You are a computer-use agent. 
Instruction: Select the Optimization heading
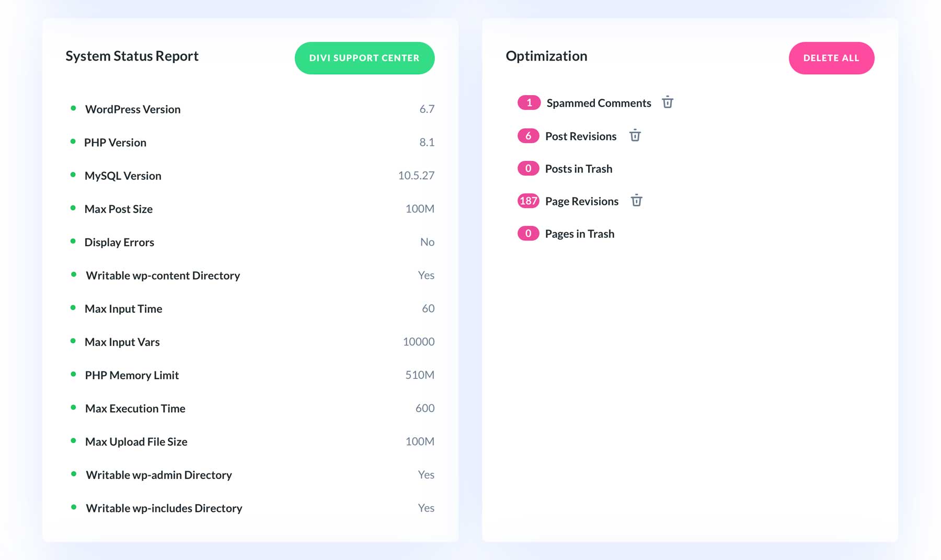tap(546, 56)
